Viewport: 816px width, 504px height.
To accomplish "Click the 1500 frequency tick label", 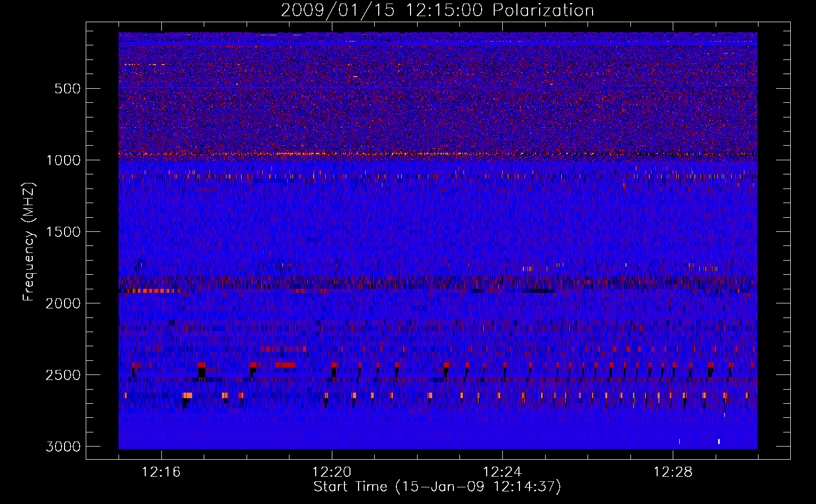I will point(63,232).
